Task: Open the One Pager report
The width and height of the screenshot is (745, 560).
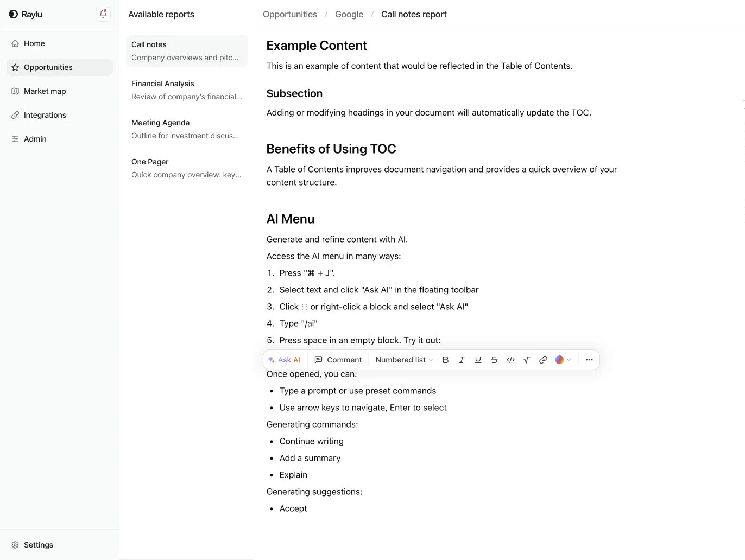Action: [187, 168]
